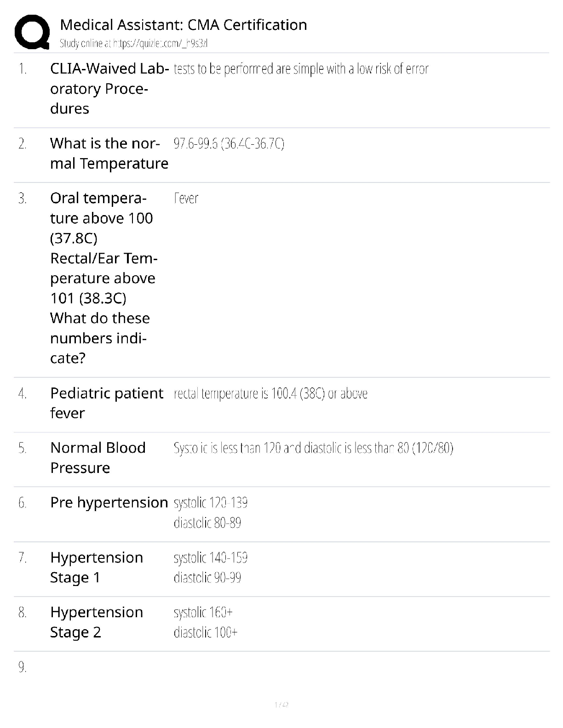Click the systolic 140-159 definition line
Image resolution: width=563 pixels, height=728 pixels.
pos(211,557)
